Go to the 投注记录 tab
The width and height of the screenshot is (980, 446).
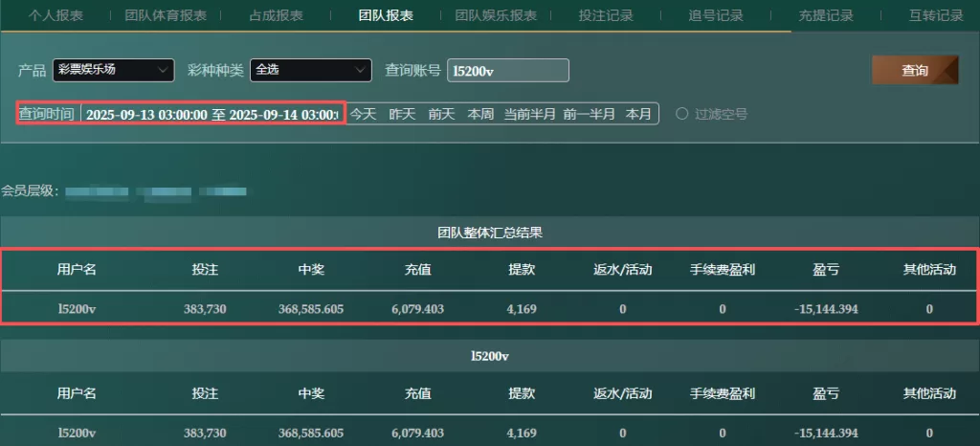(606, 15)
